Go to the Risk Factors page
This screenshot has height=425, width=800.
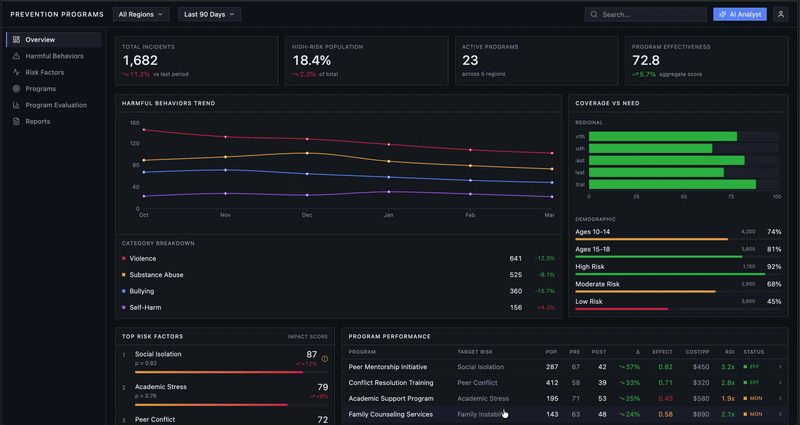46,72
